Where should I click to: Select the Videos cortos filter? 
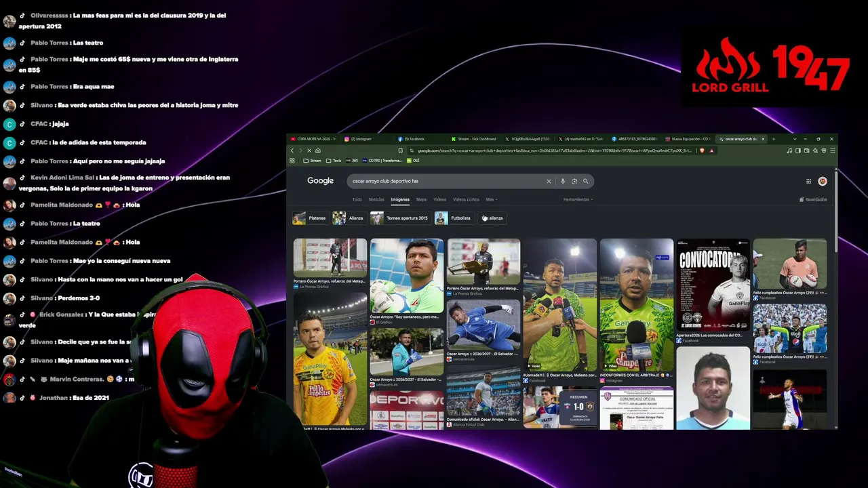[466, 199]
